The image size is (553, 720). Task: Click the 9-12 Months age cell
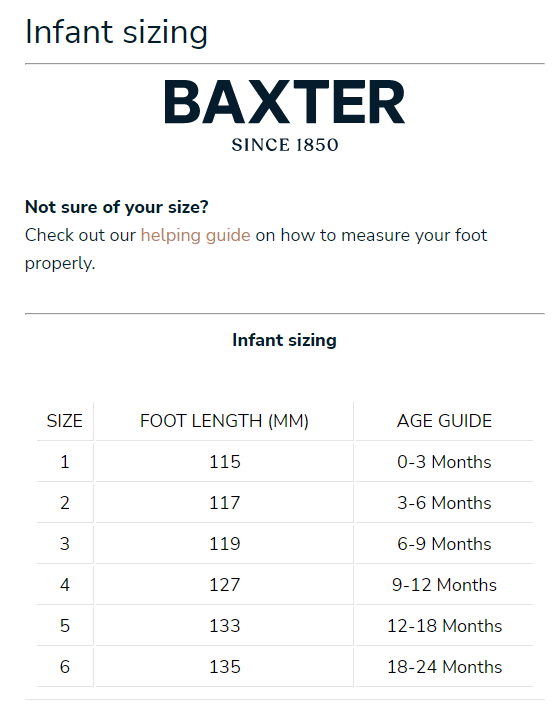coord(444,585)
